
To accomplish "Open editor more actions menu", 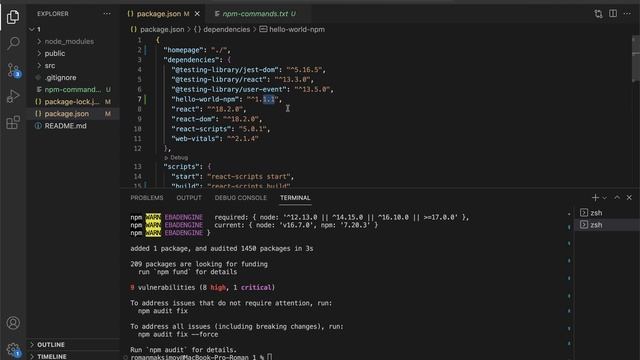I will point(627,13).
